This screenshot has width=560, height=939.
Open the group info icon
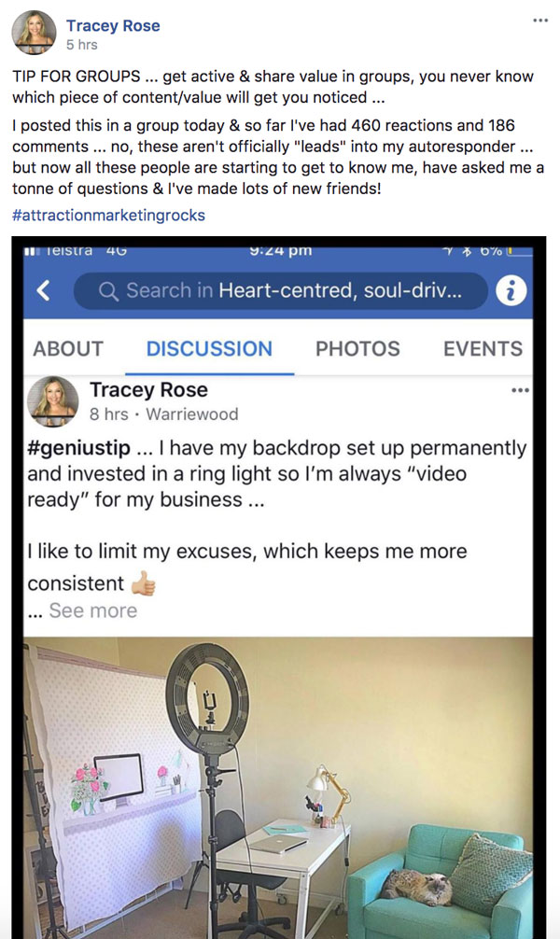pos(511,291)
